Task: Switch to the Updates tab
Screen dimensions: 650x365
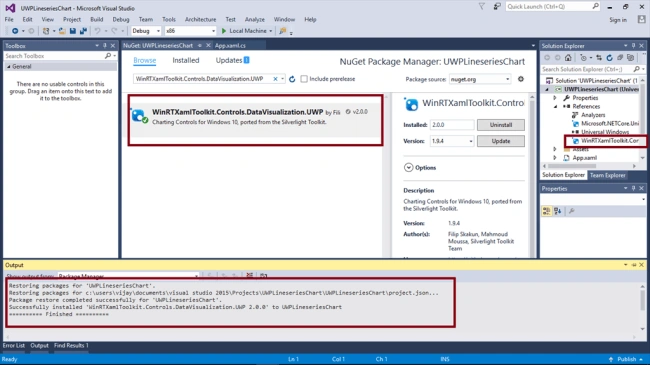Action: (x=232, y=61)
